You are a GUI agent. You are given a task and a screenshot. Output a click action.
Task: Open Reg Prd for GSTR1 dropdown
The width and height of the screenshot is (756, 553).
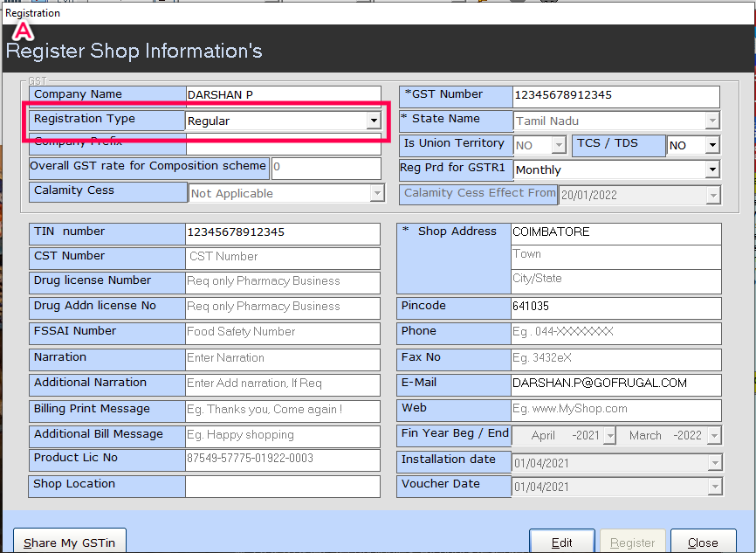pyautogui.click(x=712, y=169)
